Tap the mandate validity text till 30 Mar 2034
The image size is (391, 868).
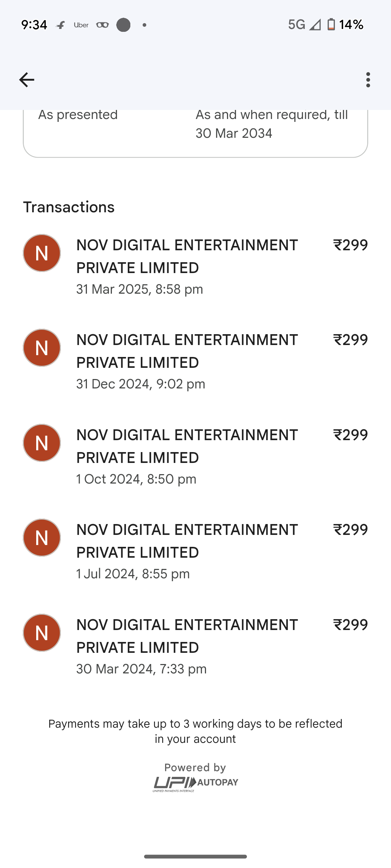click(x=272, y=124)
